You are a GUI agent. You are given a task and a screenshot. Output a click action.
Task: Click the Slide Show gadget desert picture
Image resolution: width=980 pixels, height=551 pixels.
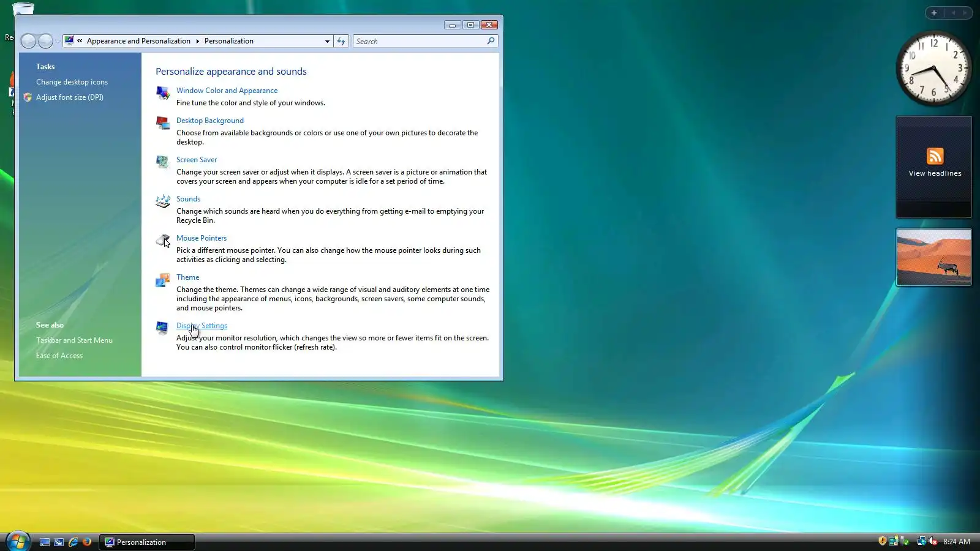[934, 257]
